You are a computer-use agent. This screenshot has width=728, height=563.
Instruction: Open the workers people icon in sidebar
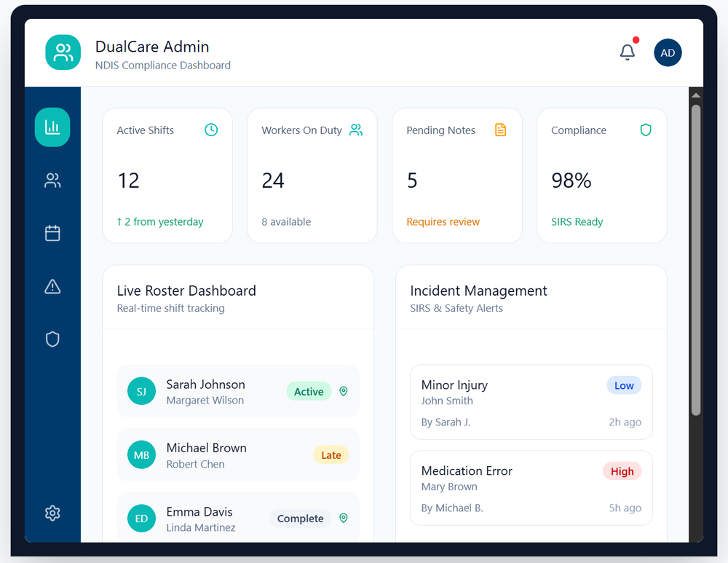coord(52,181)
